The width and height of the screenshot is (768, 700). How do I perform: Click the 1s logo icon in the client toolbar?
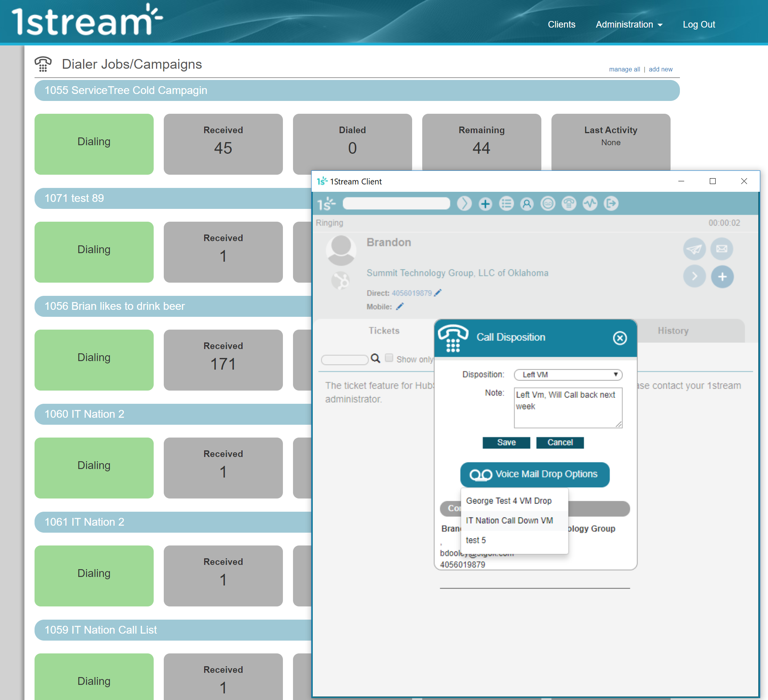click(x=326, y=203)
